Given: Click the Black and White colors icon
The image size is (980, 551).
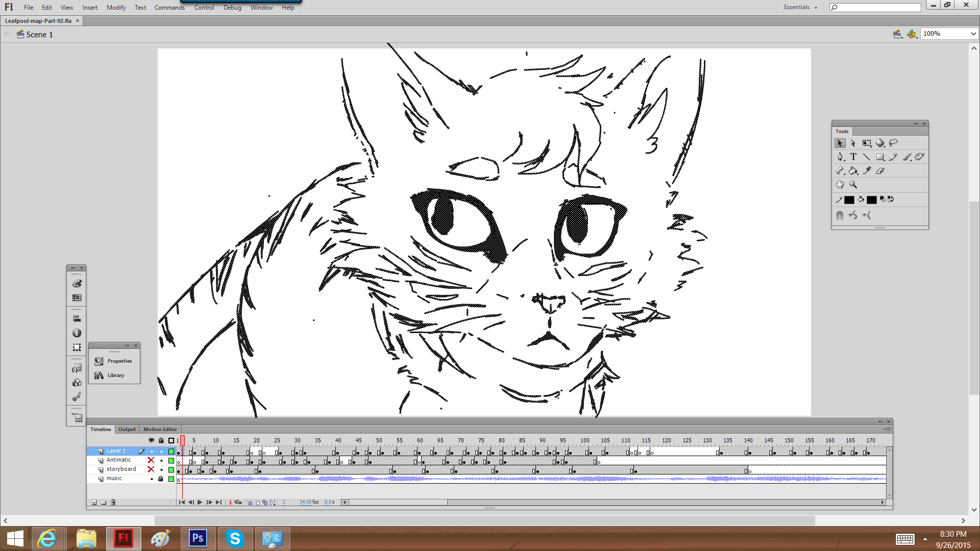Looking at the screenshot, I should 883,199.
